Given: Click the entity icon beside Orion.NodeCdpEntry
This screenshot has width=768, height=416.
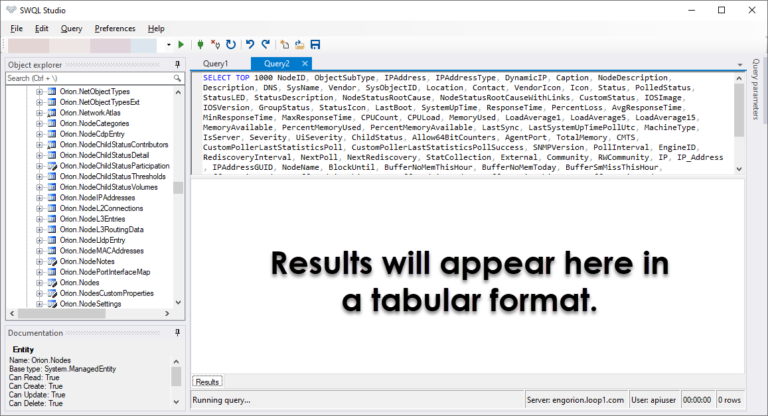Looking at the screenshot, I should [x=52, y=134].
